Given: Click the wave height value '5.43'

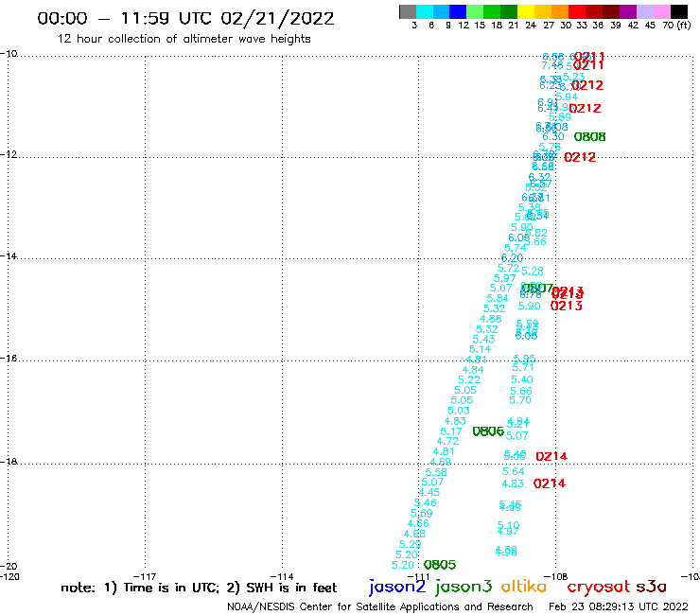Looking at the screenshot, I should [x=483, y=340].
